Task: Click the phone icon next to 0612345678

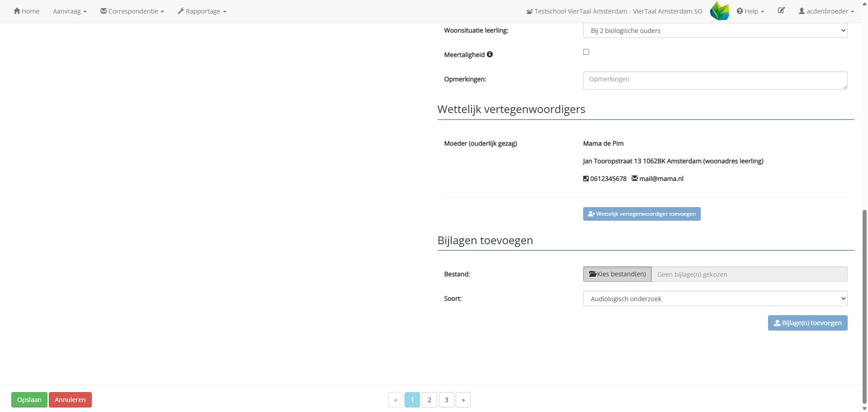Action: coord(586,179)
